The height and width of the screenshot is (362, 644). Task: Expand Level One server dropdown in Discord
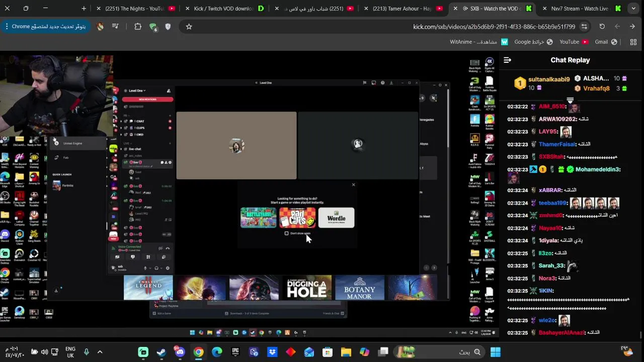pyautogui.click(x=137, y=91)
